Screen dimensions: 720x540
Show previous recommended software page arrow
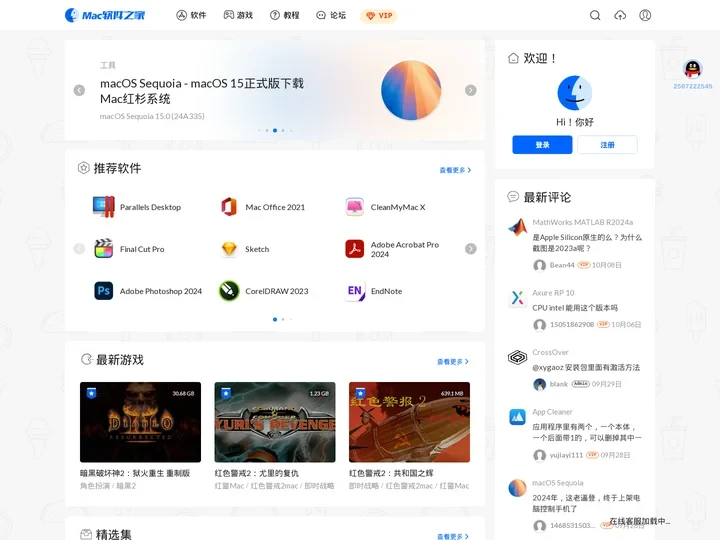[x=79, y=248]
